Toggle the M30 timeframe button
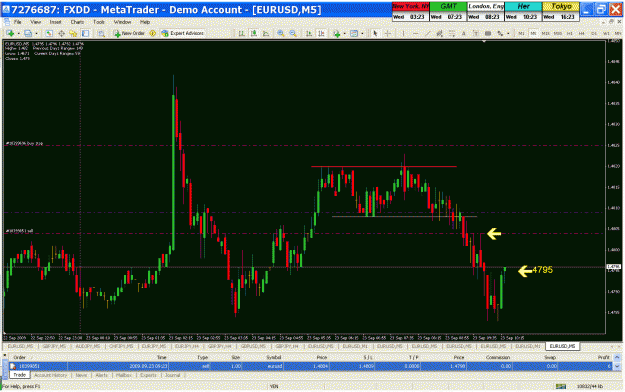The height and width of the screenshot is (392, 625). click(558, 33)
